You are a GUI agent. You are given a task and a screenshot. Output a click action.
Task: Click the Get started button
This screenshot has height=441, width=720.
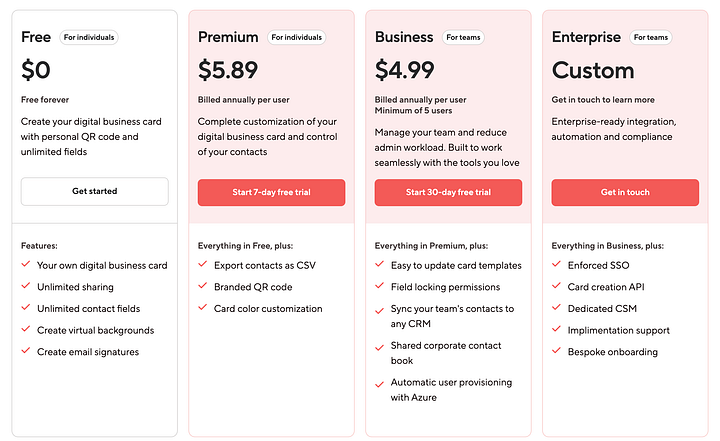(95, 191)
